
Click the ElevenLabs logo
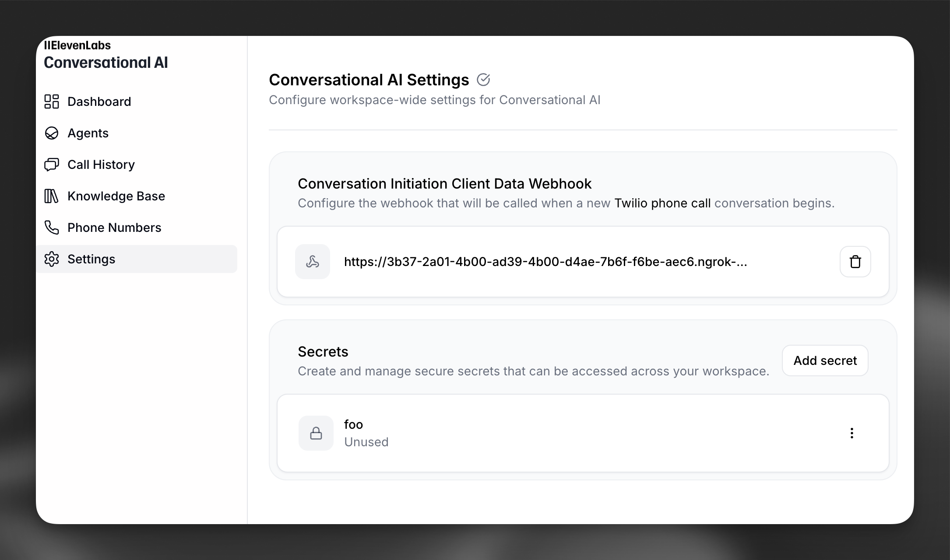click(x=77, y=45)
